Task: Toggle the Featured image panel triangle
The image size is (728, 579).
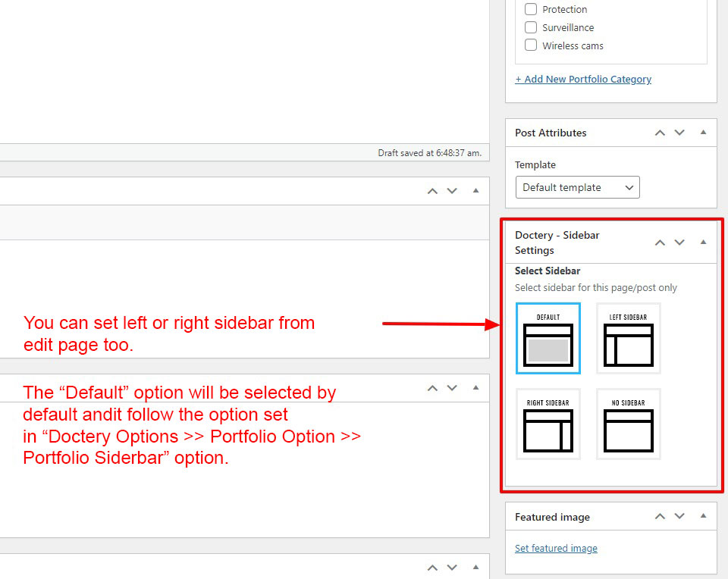Action: (x=703, y=517)
